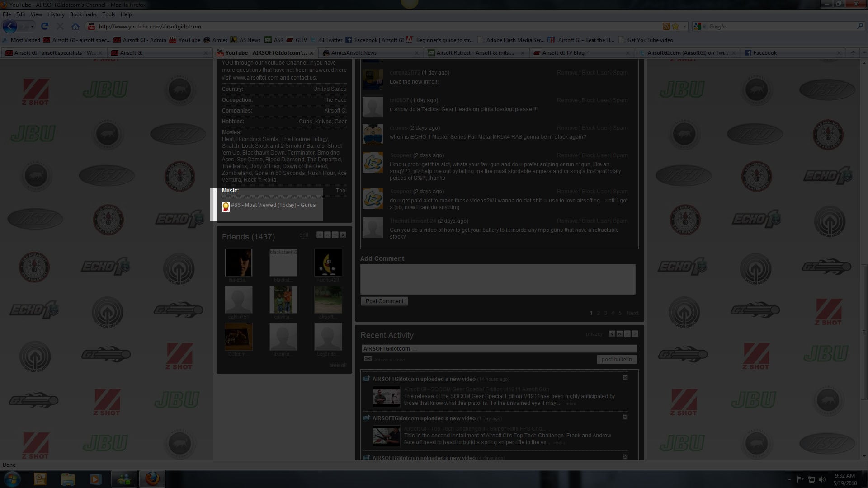This screenshot has height=488, width=868.
Task: Remove the SOCOM Gear upload activity item
Action: [x=625, y=378]
